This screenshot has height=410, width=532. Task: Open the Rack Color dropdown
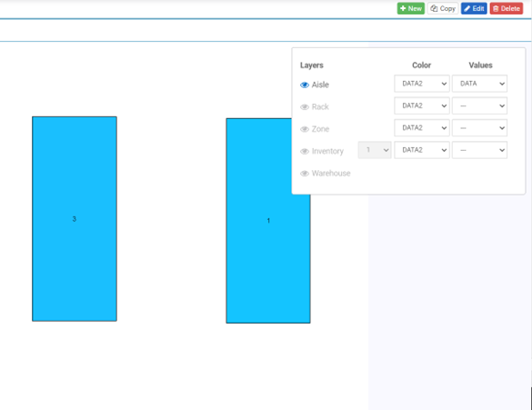coord(422,105)
